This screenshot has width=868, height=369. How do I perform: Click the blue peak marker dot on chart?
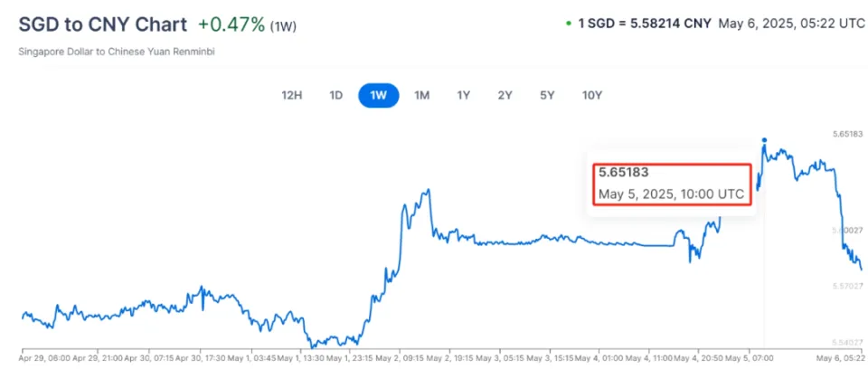pos(765,140)
